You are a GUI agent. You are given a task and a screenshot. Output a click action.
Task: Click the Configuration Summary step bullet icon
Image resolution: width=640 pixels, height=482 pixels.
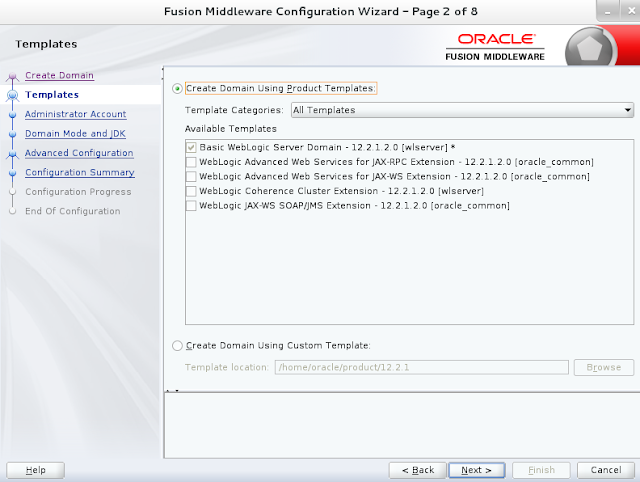(x=13, y=173)
